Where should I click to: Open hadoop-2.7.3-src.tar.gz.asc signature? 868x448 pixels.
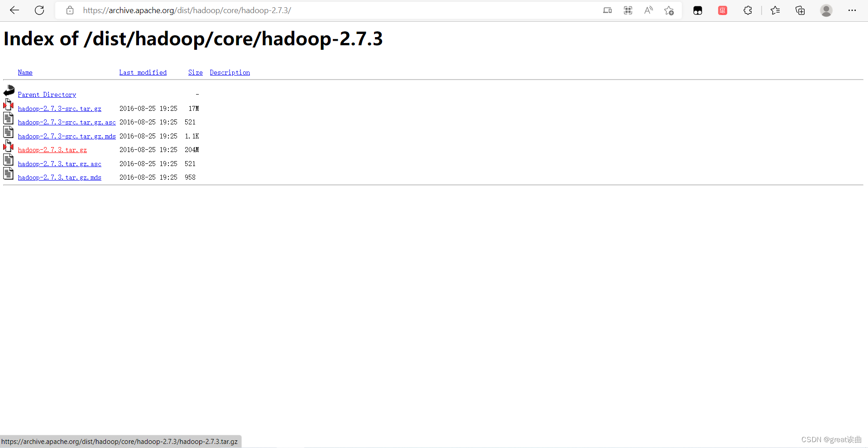point(67,122)
